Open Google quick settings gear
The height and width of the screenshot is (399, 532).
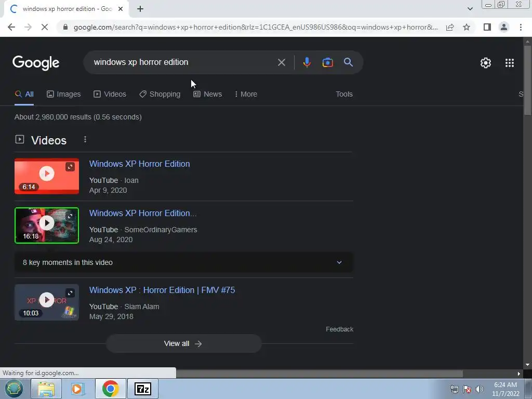point(486,63)
